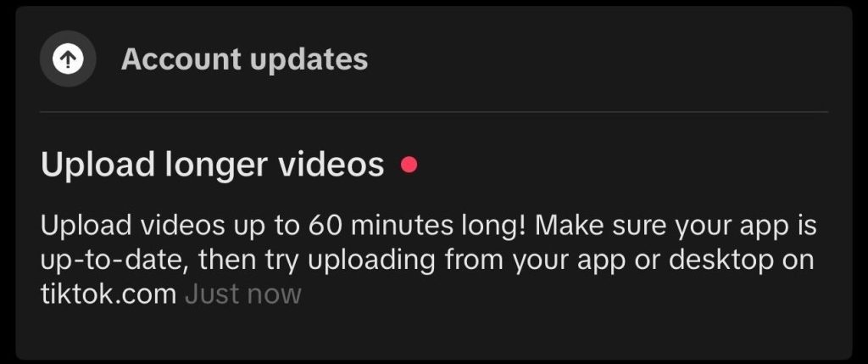The width and height of the screenshot is (868, 364).
Task: Click the Make sure your app is phrase
Action: [676, 227]
